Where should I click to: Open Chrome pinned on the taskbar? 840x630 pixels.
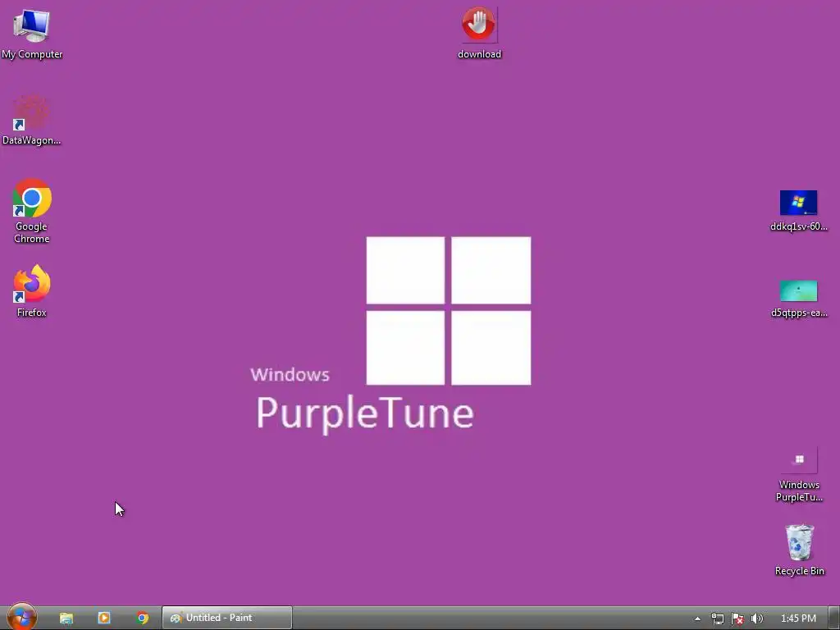tap(143, 618)
